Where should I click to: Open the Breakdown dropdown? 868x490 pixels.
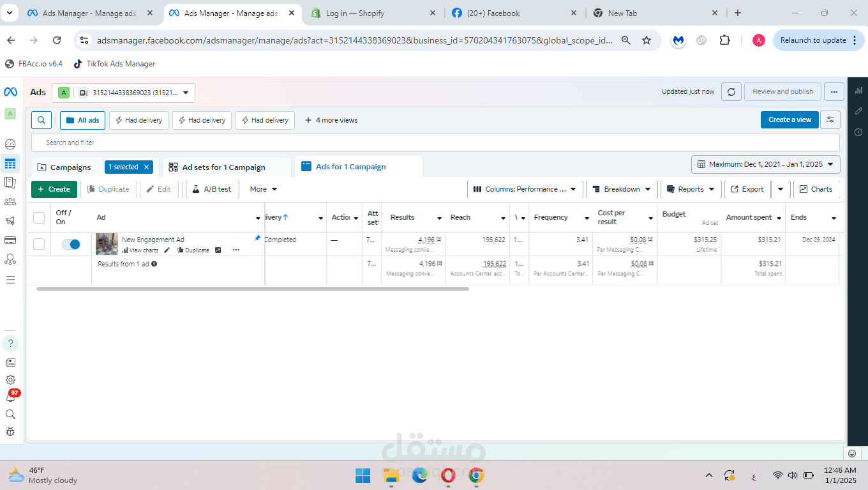pos(622,189)
